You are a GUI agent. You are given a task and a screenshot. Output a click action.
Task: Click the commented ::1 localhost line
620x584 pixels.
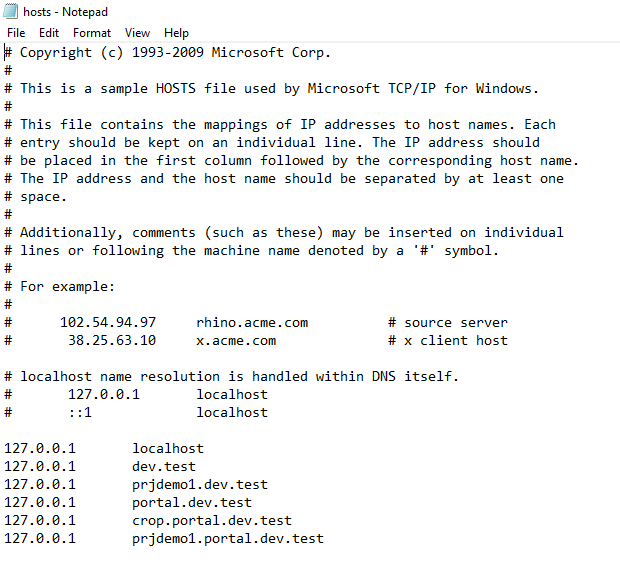pyautogui.click(x=136, y=412)
